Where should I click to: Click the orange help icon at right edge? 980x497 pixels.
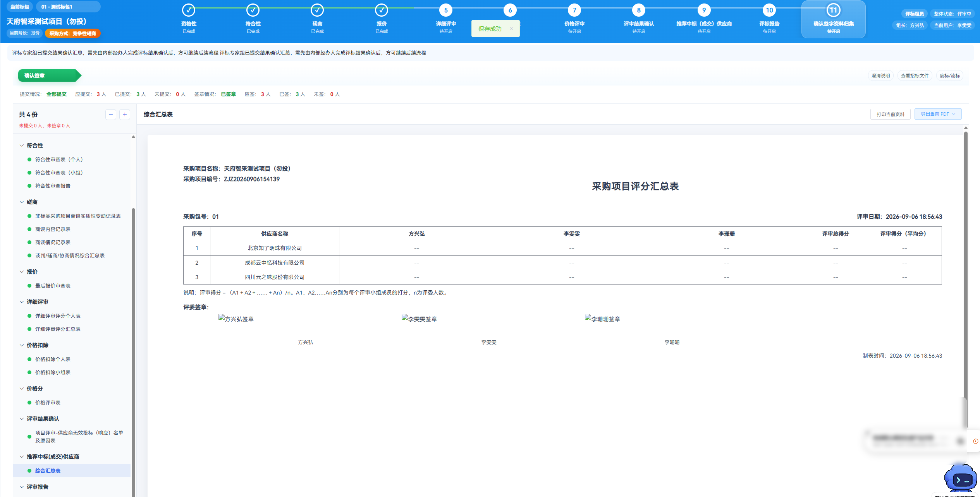coord(975,441)
